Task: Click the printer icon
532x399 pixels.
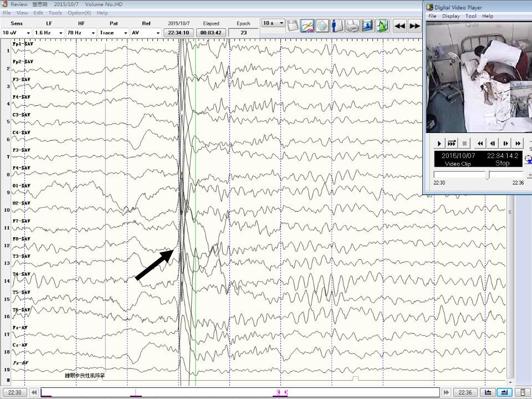Action: (x=352, y=26)
